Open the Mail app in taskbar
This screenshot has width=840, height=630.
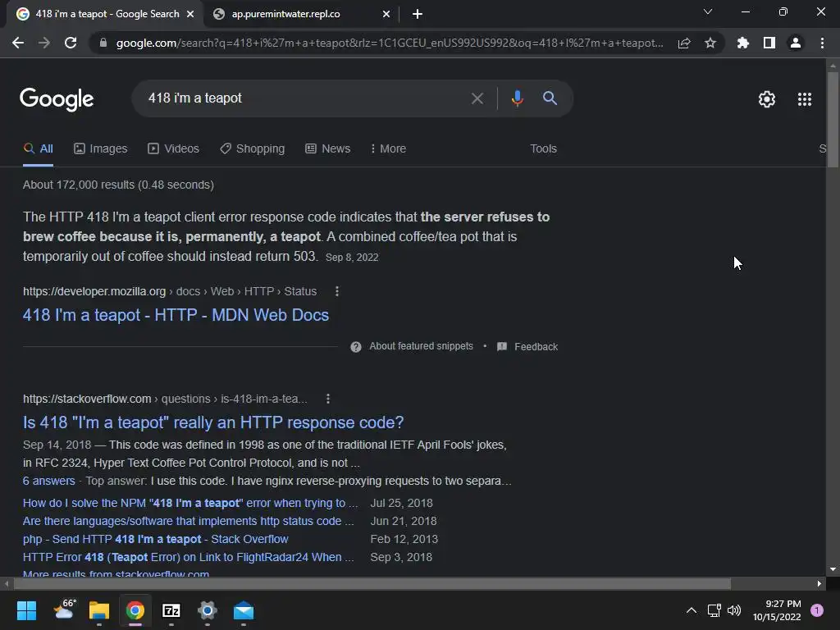click(243, 610)
